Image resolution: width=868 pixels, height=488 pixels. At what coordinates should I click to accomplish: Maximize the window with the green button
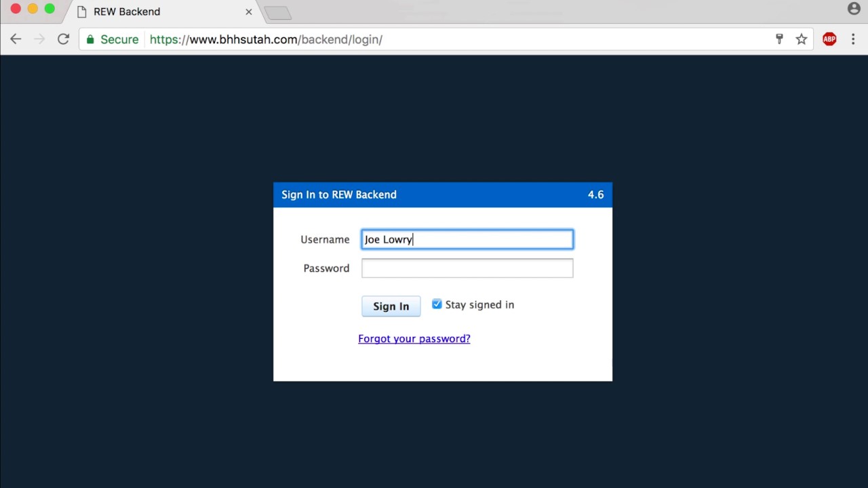[x=50, y=9]
